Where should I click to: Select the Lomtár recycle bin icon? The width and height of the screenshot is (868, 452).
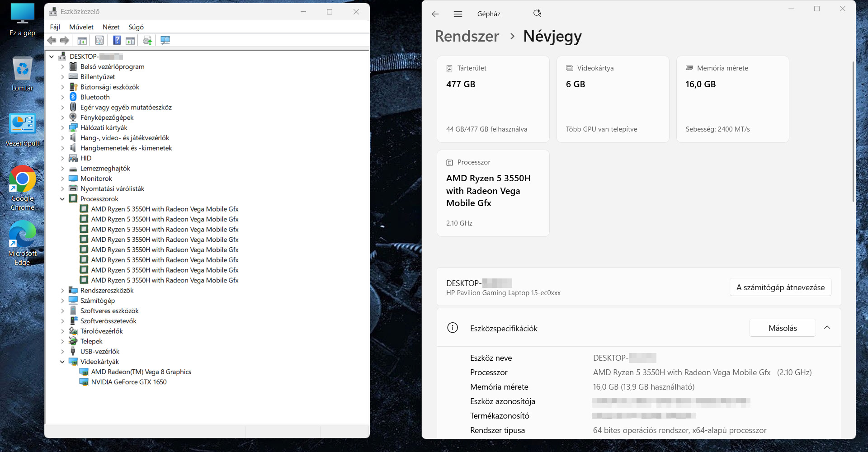pyautogui.click(x=22, y=74)
